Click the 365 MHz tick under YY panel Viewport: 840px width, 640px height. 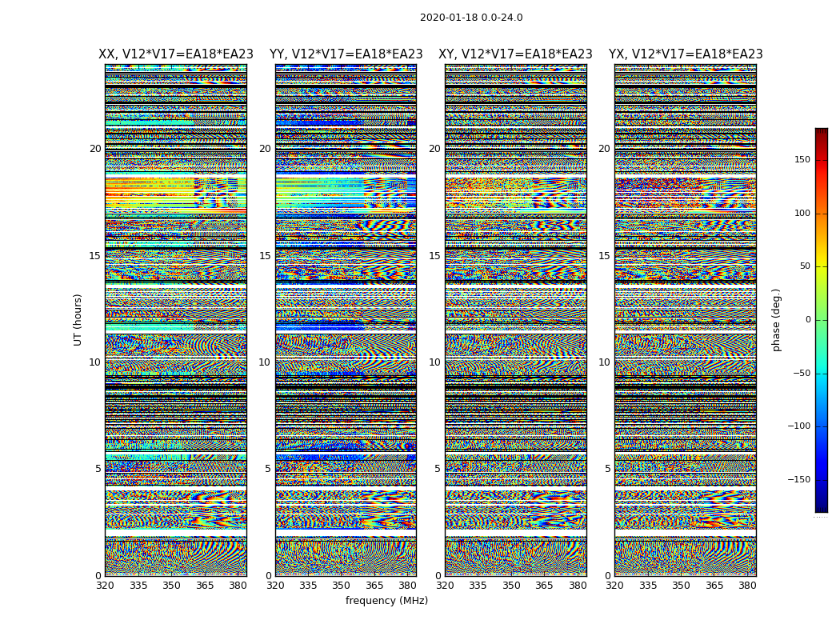[x=374, y=586]
